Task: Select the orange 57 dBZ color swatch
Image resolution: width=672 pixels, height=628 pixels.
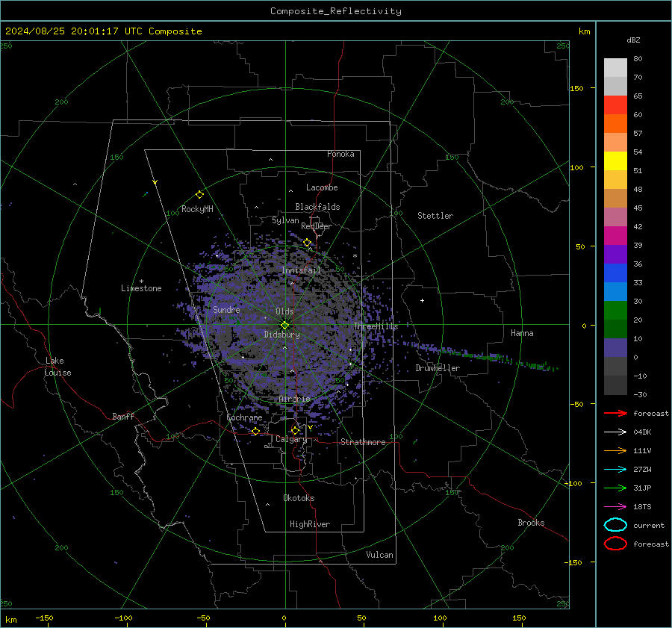Action: tap(615, 124)
